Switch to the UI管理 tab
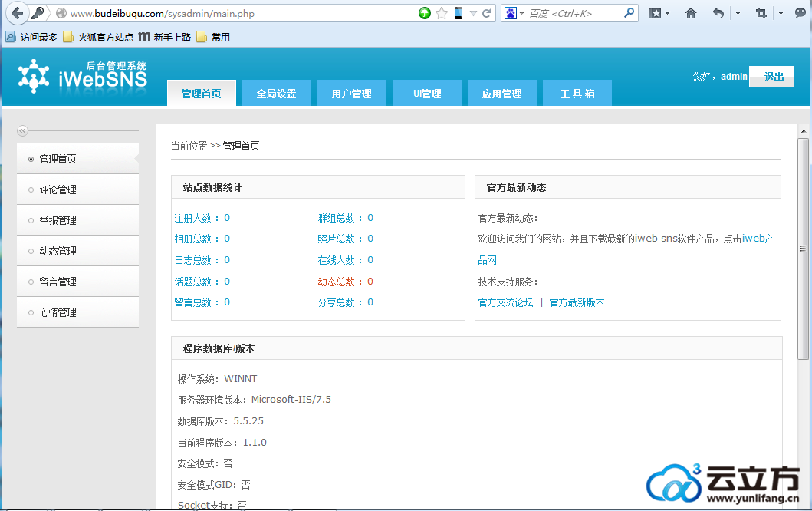The width and height of the screenshot is (812, 511). [x=427, y=94]
